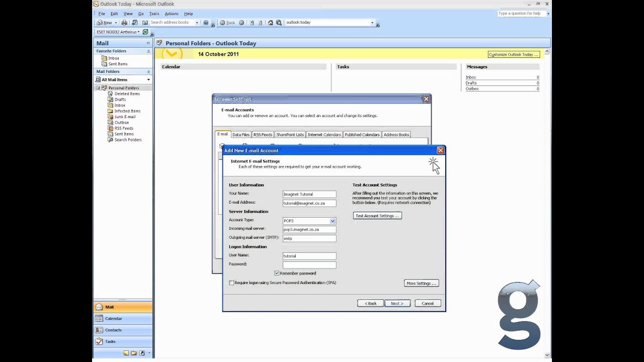This screenshot has width=644, height=362.
Task: Click the Refresh page icon in web toolbar
Action: pos(260,23)
